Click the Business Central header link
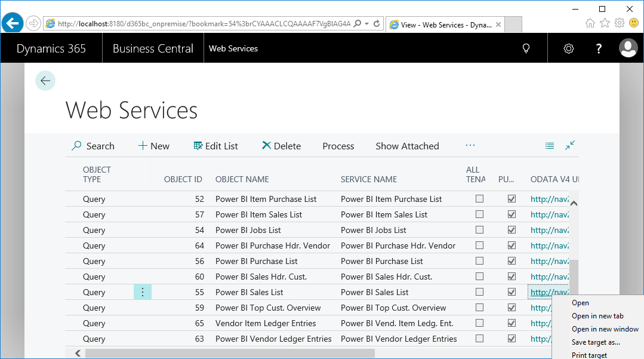The image size is (644, 359). click(153, 48)
